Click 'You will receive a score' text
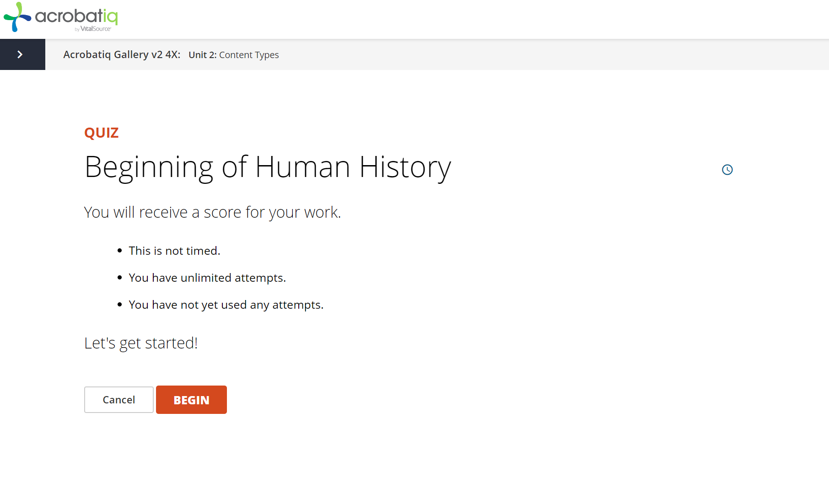This screenshot has width=829, height=504. click(212, 212)
